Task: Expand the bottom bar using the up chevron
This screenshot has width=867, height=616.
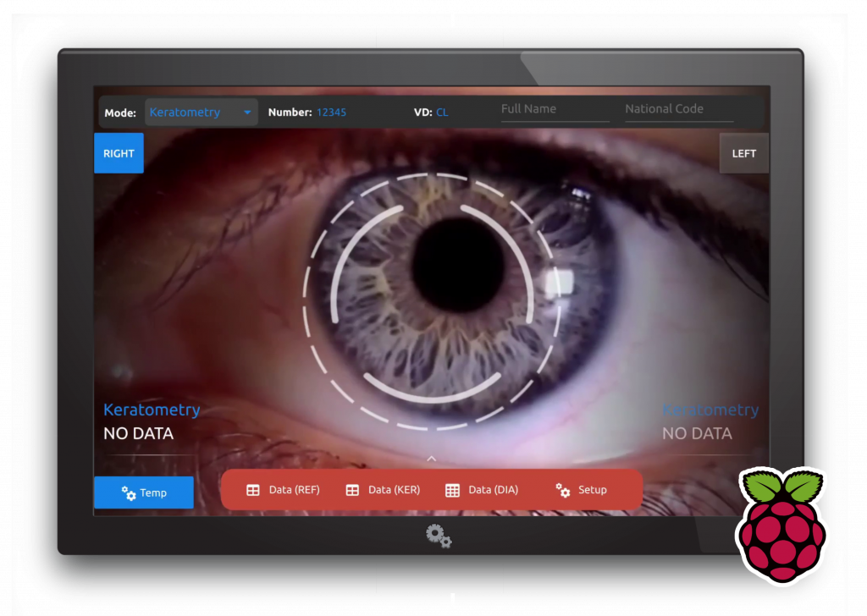Action: (x=431, y=459)
